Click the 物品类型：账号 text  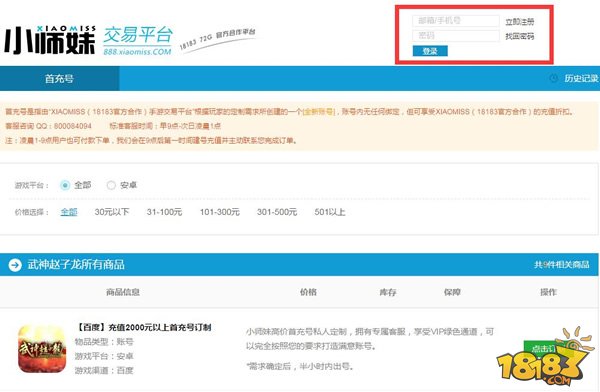[104, 341]
